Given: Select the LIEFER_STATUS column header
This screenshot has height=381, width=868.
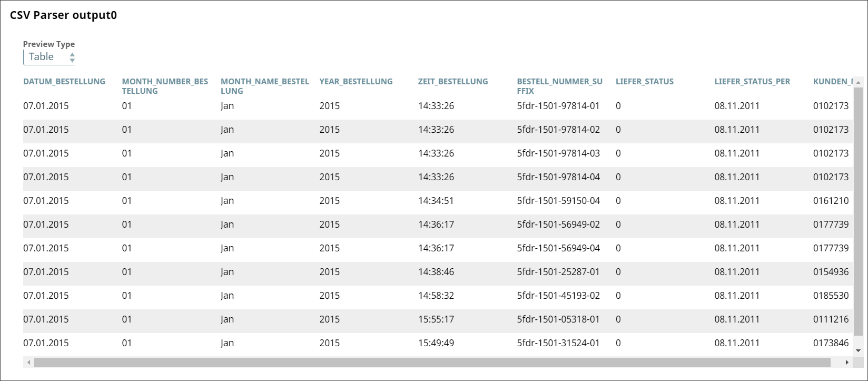Looking at the screenshot, I should coord(645,82).
